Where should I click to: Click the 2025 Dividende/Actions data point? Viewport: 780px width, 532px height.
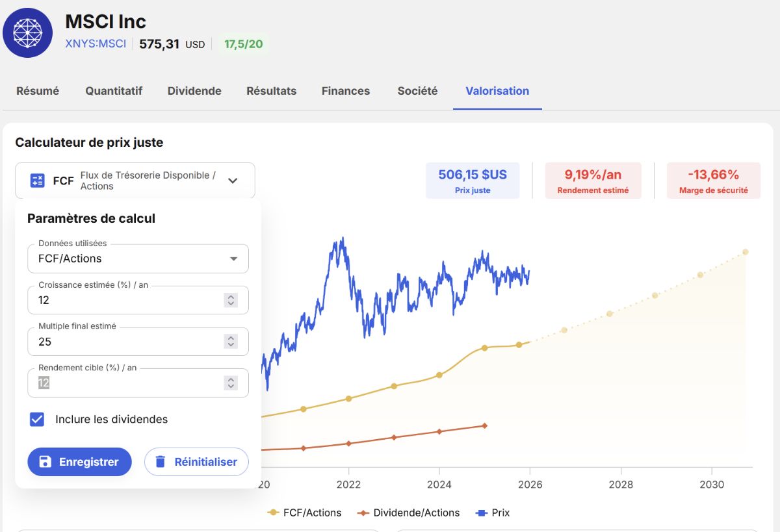pyautogui.click(x=484, y=425)
